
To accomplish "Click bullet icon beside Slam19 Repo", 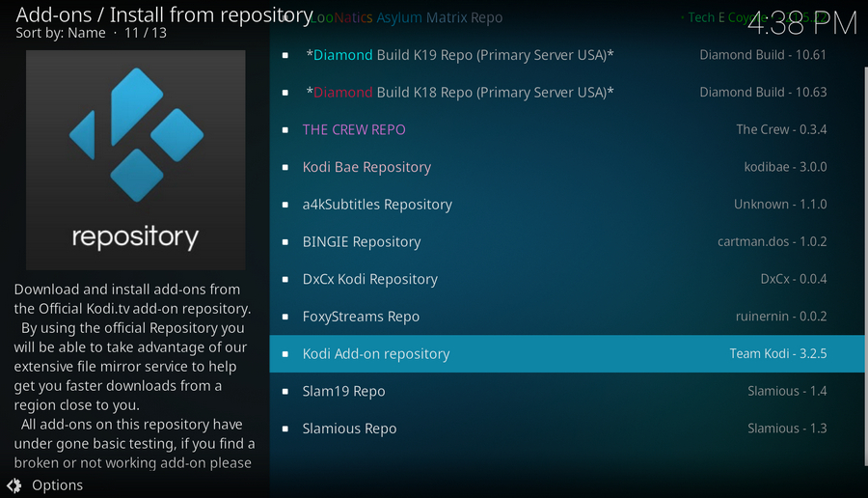I will pyautogui.click(x=285, y=392).
